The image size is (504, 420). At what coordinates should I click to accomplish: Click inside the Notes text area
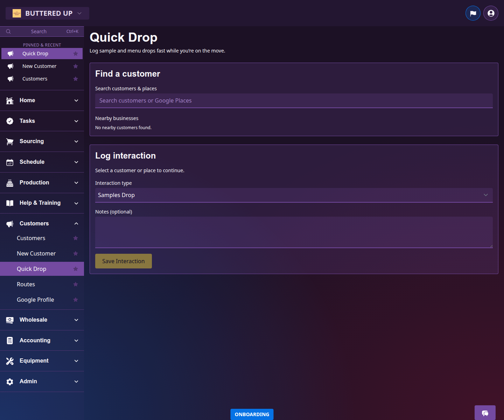point(294,232)
